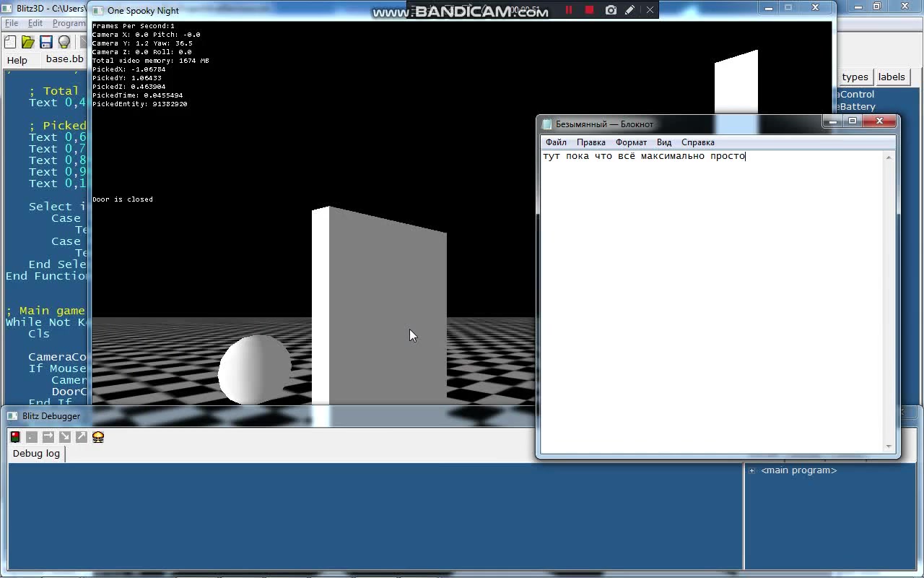Expand the <main program> tree node

(x=751, y=470)
